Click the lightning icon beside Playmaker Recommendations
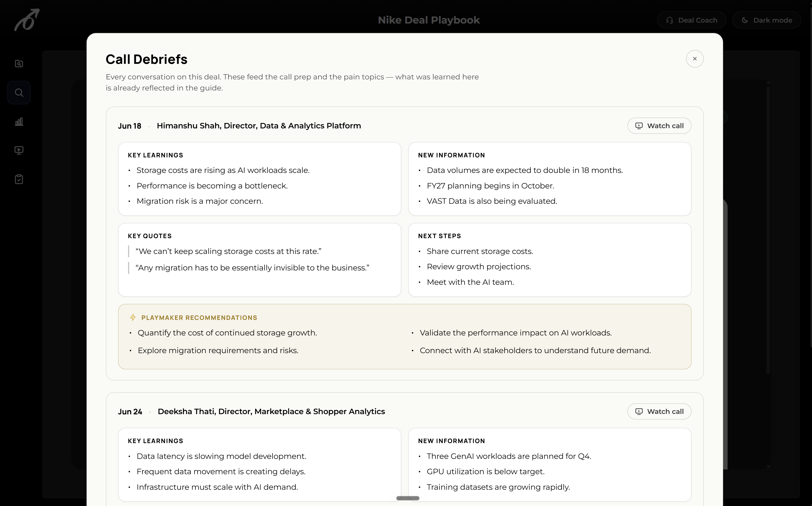 point(133,318)
